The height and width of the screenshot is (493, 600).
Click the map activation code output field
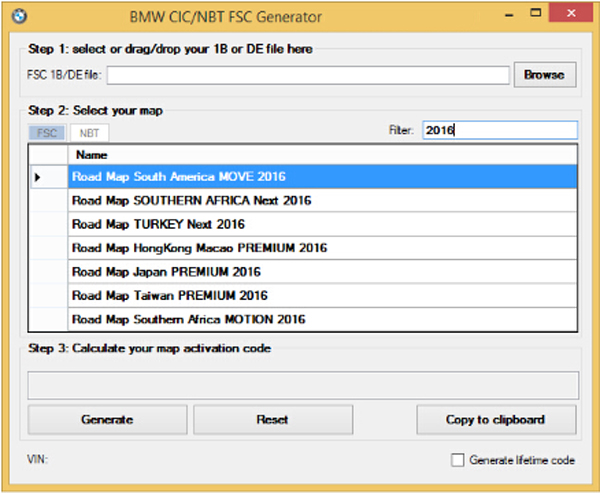pyautogui.click(x=303, y=385)
